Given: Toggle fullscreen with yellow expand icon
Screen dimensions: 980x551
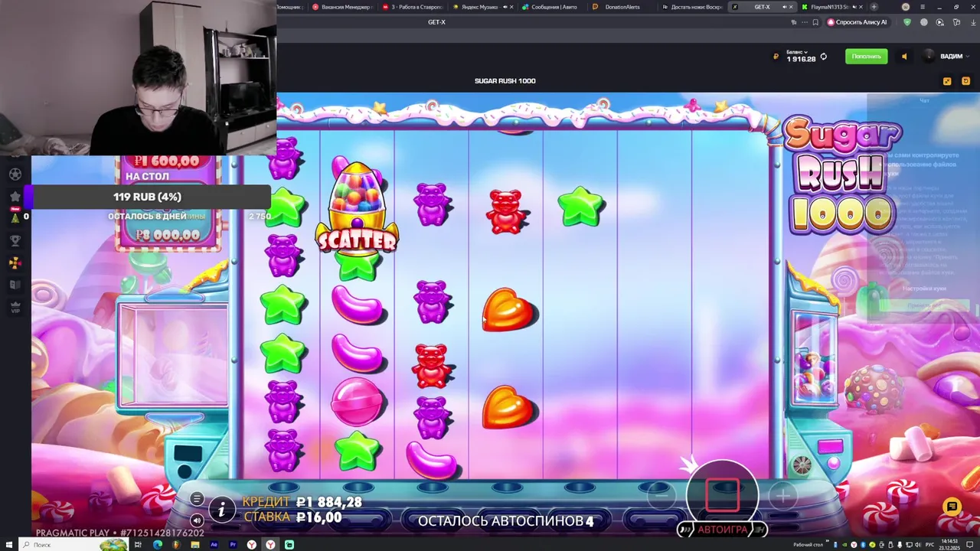Looking at the screenshot, I should pyautogui.click(x=947, y=81).
